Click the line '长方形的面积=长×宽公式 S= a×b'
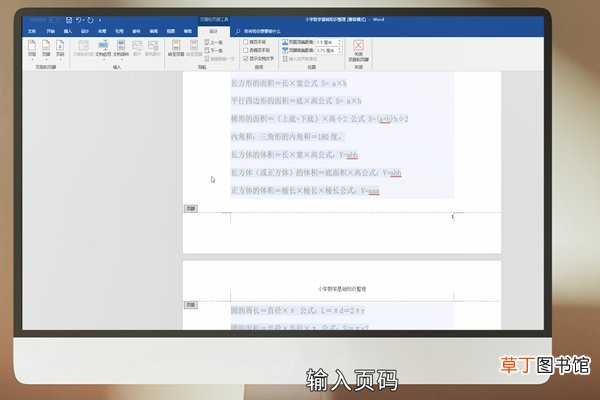Image resolution: width=600 pixels, height=400 pixels. pos(289,83)
